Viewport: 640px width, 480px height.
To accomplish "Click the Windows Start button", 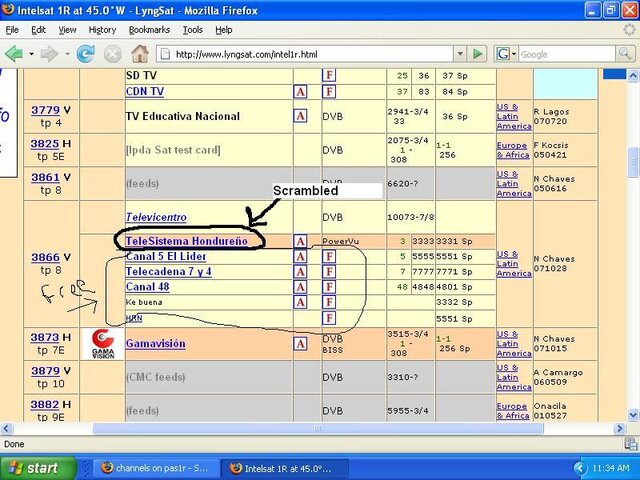I will 38,468.
